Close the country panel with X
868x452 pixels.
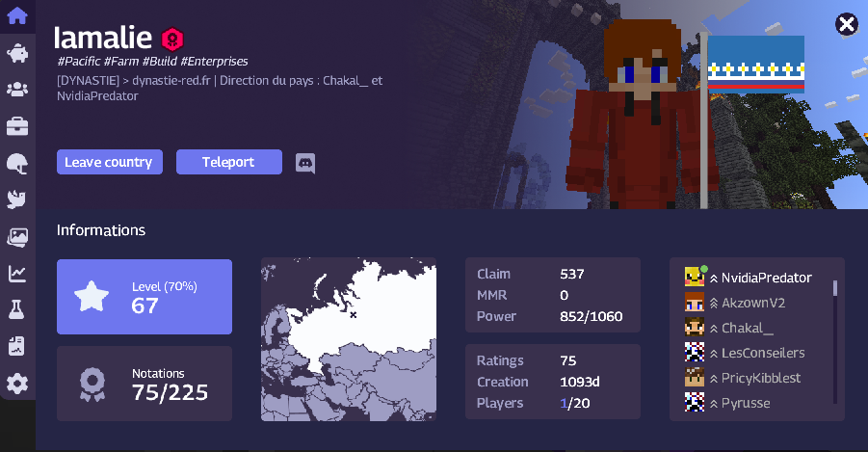[x=847, y=24]
